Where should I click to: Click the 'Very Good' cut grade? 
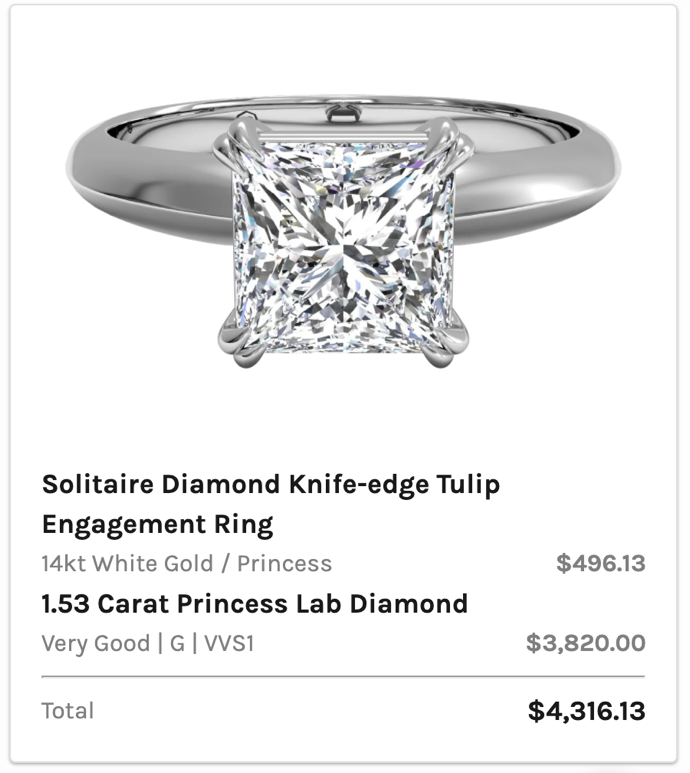point(96,643)
